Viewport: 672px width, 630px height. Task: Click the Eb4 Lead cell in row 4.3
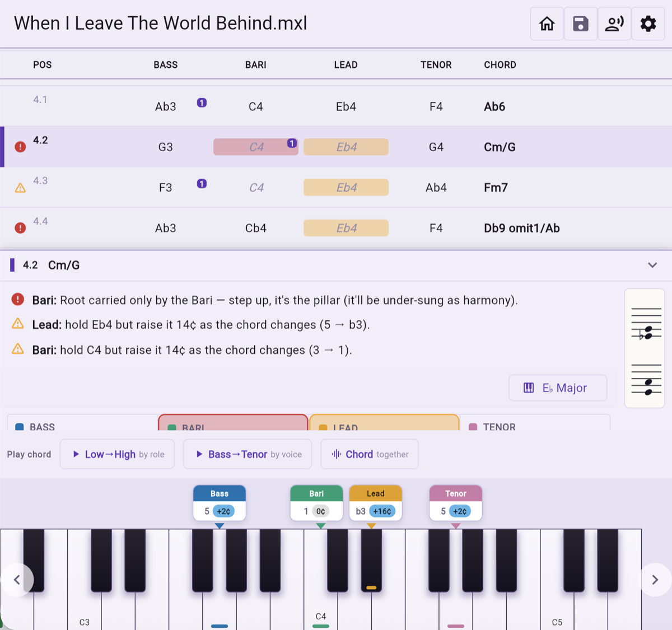click(x=346, y=188)
